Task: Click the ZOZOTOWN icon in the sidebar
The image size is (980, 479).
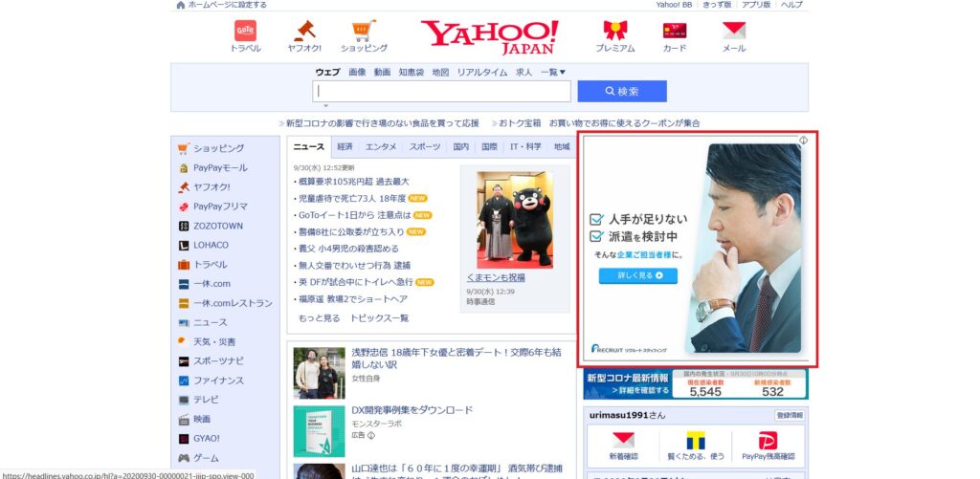Action: tap(183, 226)
